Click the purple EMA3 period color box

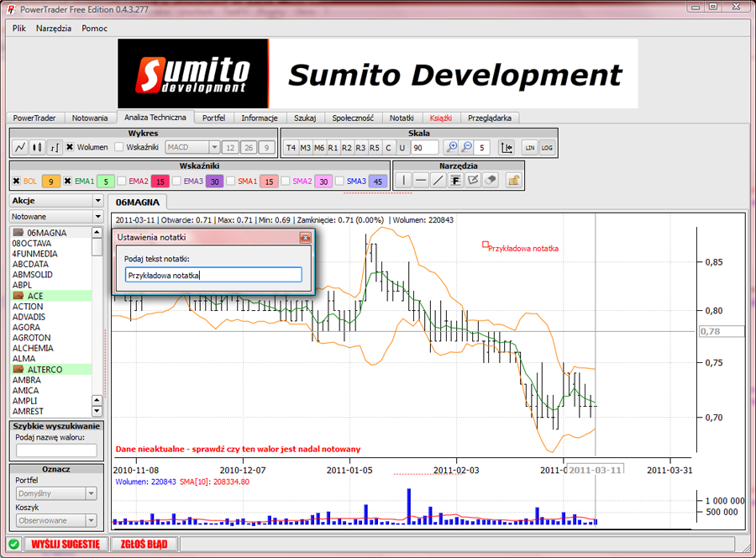(x=214, y=182)
